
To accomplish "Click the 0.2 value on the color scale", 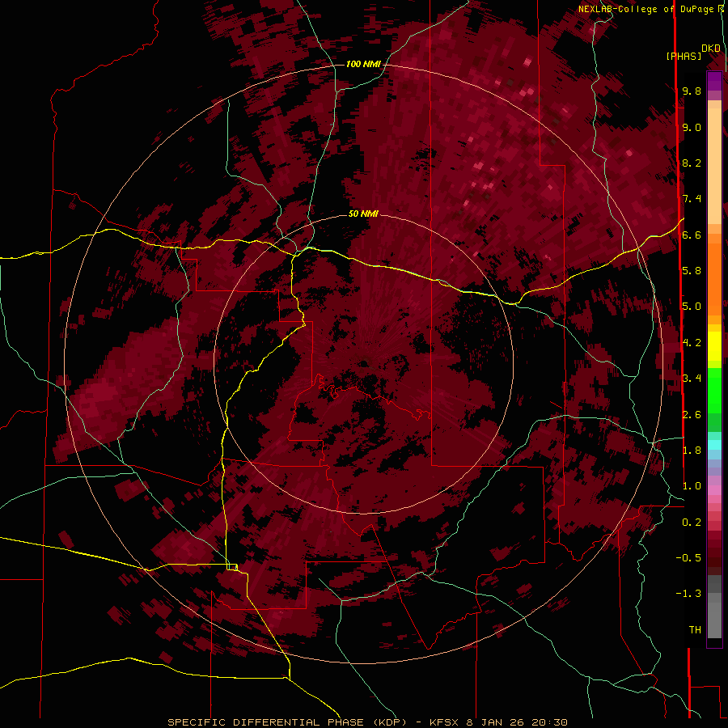I will [x=692, y=523].
